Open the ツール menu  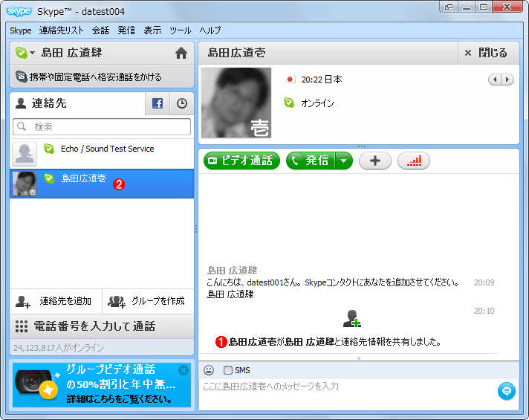point(180,30)
